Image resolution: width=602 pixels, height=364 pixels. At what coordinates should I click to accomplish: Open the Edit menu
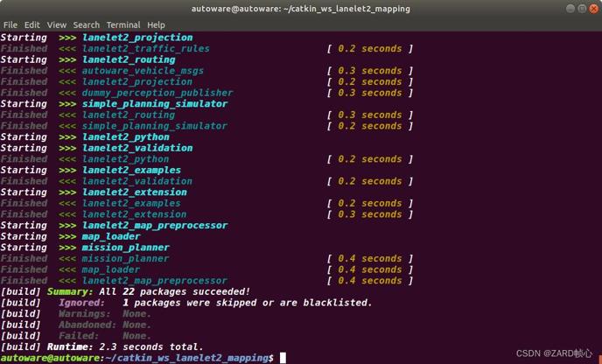[32, 25]
